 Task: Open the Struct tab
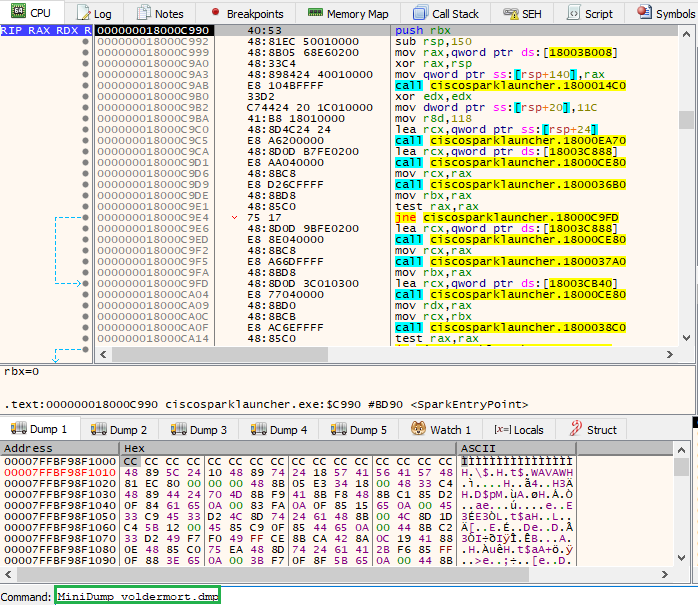point(592,430)
